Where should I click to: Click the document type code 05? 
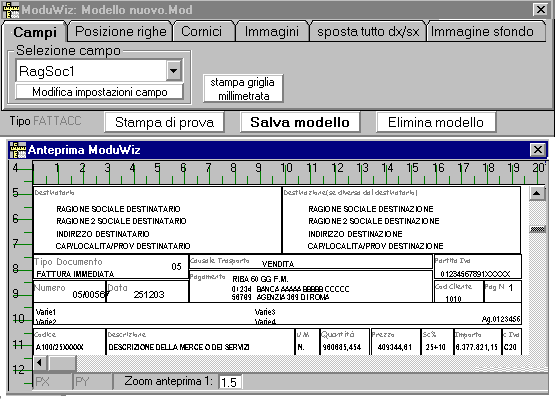tap(176, 266)
